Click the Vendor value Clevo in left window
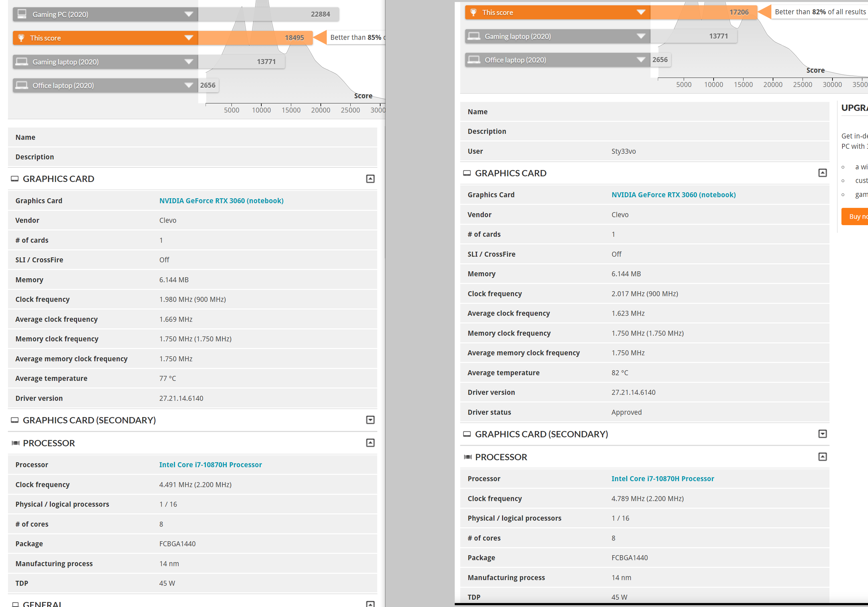The height and width of the screenshot is (607, 868). (168, 220)
